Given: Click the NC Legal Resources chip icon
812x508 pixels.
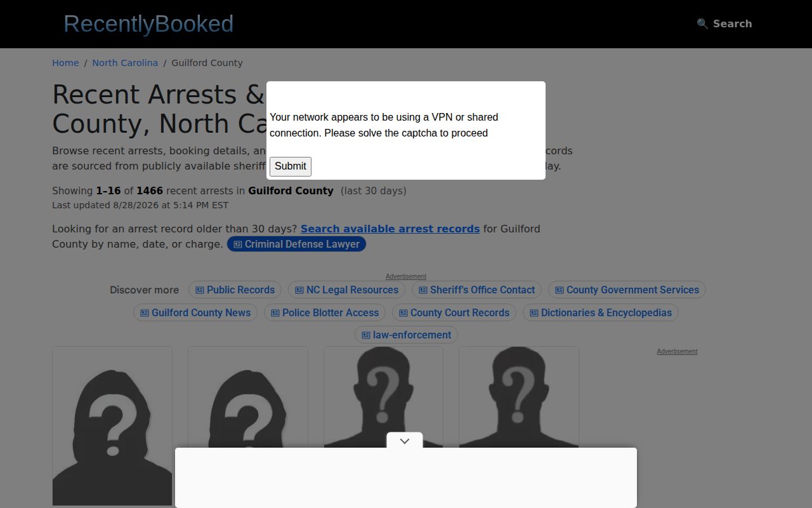Looking at the screenshot, I should (299, 290).
